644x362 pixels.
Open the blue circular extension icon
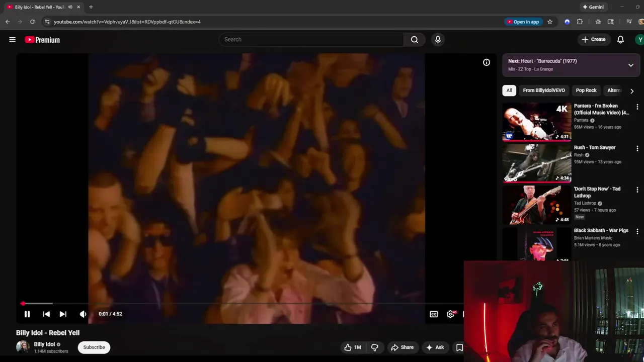tap(567, 22)
